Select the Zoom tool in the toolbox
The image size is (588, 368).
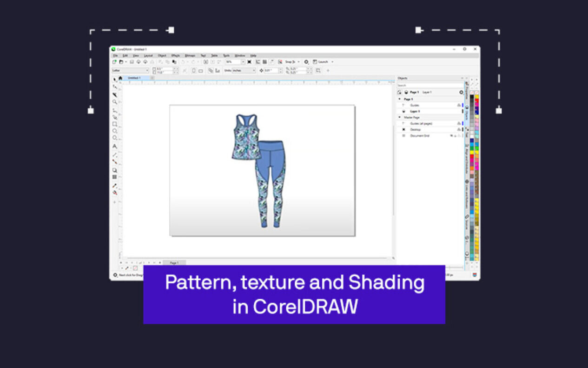(115, 102)
